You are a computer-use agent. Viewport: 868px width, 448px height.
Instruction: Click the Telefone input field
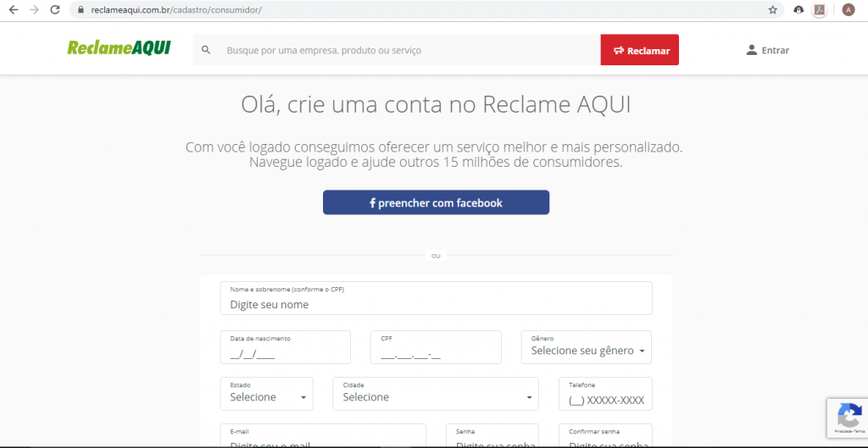(605, 394)
